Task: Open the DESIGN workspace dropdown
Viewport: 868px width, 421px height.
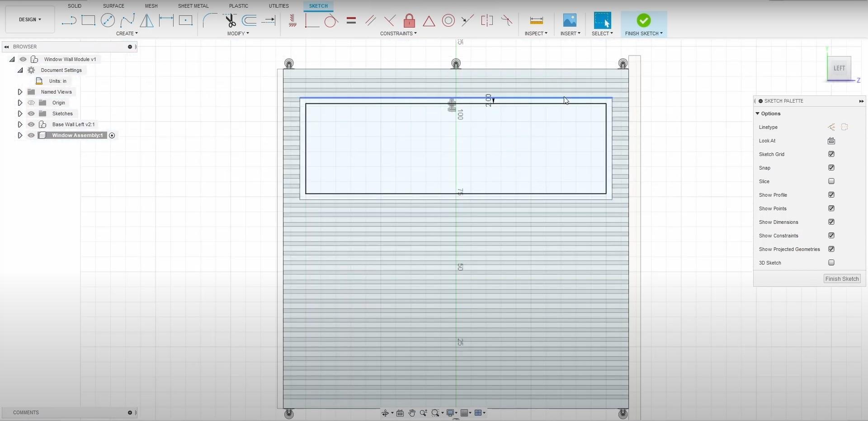Action: (30, 19)
